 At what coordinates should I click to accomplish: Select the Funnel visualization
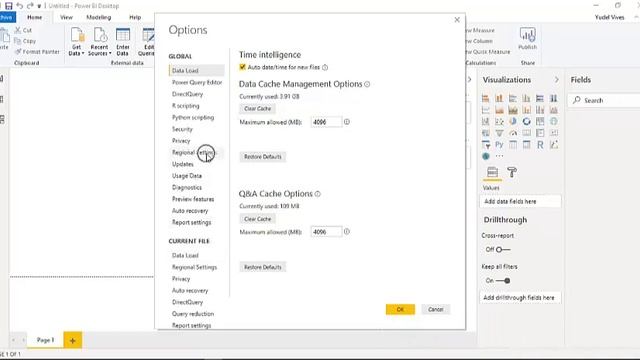[x=499, y=133]
